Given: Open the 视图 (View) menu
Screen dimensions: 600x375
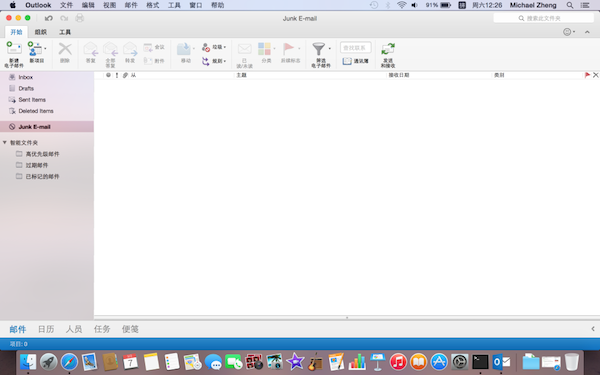Looking at the screenshot, I should coord(109,5).
